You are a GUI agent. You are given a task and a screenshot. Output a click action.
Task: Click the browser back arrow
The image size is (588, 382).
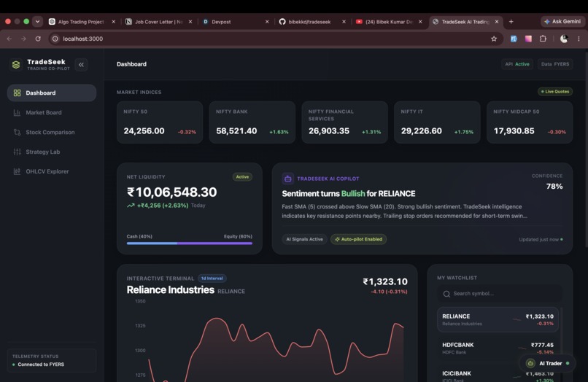tap(9, 39)
